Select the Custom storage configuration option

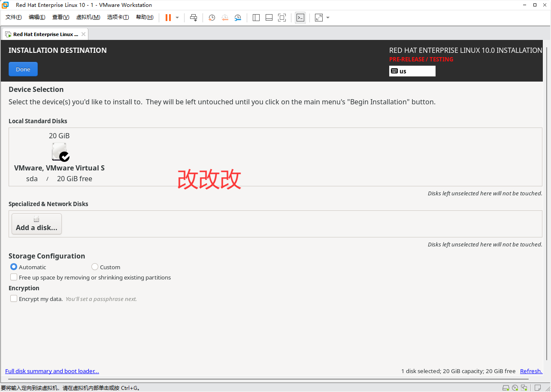click(106, 267)
